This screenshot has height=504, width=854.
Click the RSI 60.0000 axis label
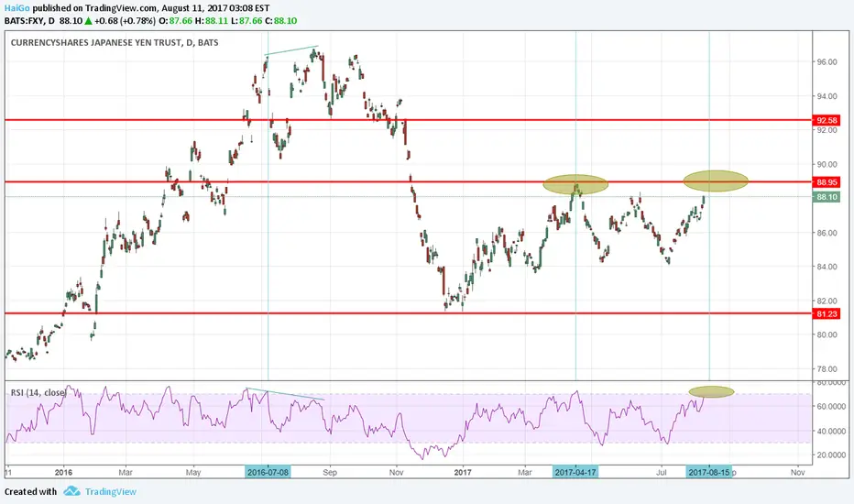[830, 407]
